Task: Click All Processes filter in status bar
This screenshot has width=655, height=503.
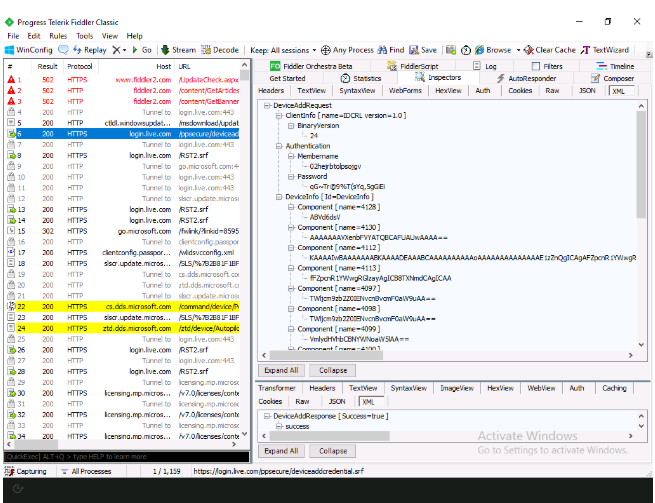Action: 86,472
